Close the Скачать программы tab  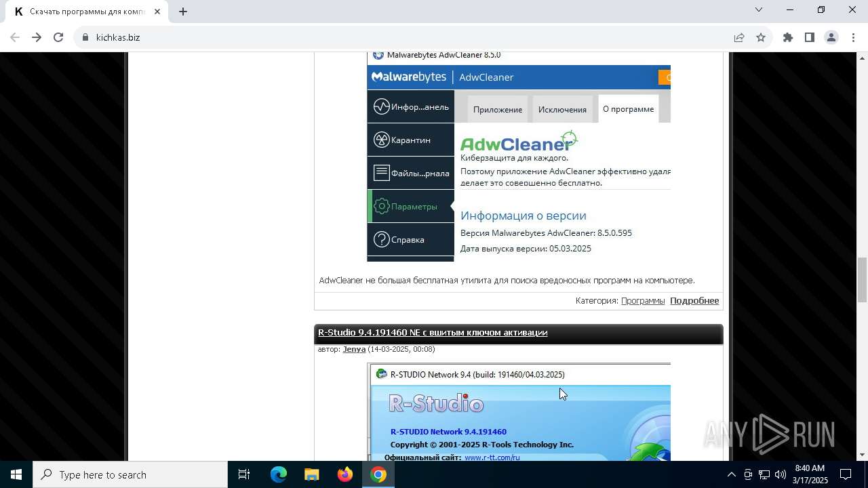157,12
